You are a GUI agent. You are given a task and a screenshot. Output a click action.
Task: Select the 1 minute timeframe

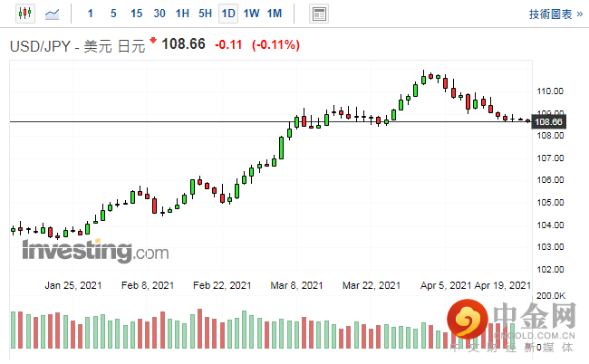[90, 14]
